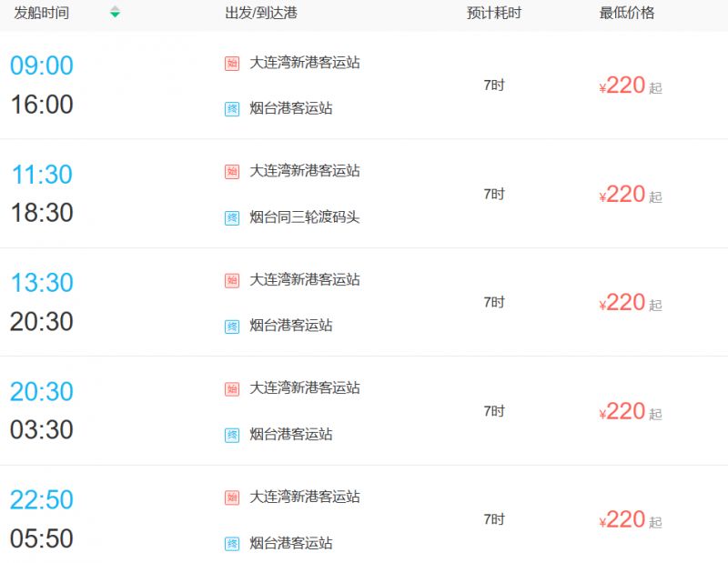Image resolution: width=728 pixels, height=563 pixels.
Task: Click 烟台同三轮渡码头 arrival port
Action: (305, 216)
